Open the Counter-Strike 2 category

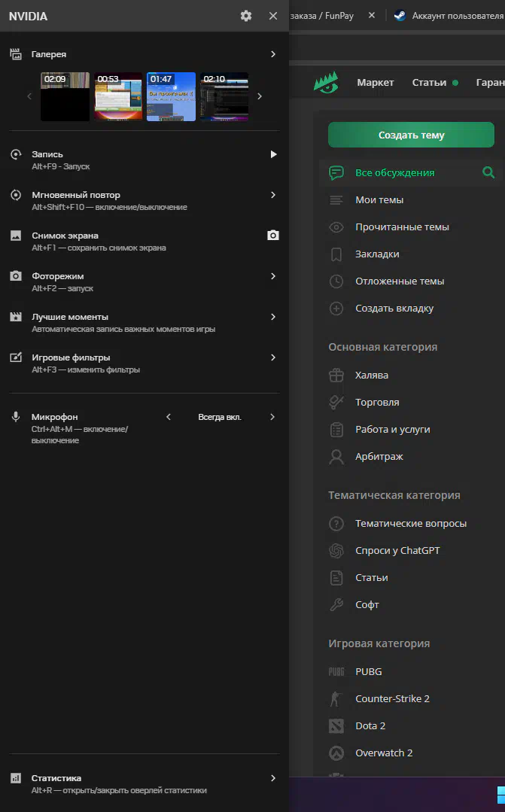tap(392, 698)
